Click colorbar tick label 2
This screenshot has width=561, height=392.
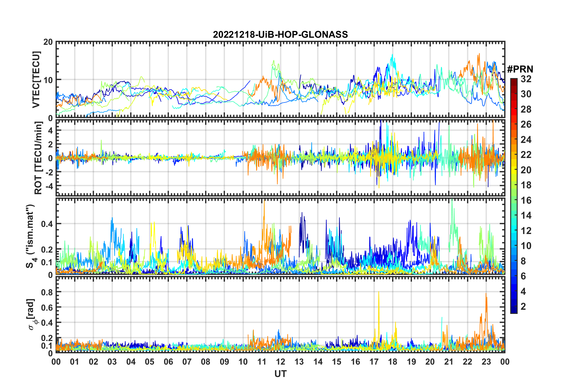[x=523, y=307]
